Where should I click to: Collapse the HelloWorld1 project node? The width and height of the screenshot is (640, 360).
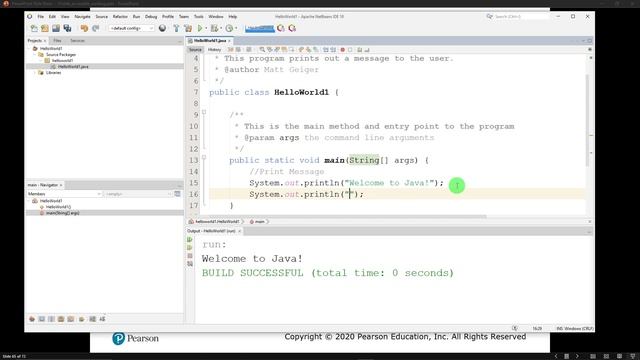[30, 49]
